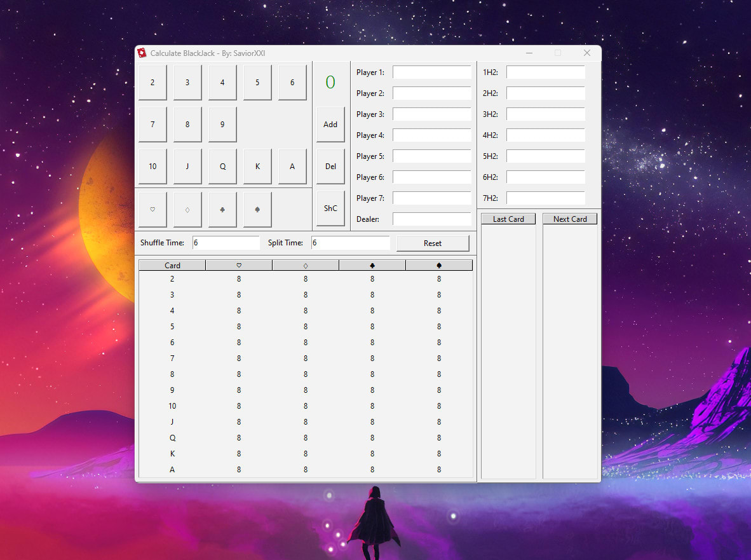Click the 5H2 input field
751x560 pixels.
[546, 156]
